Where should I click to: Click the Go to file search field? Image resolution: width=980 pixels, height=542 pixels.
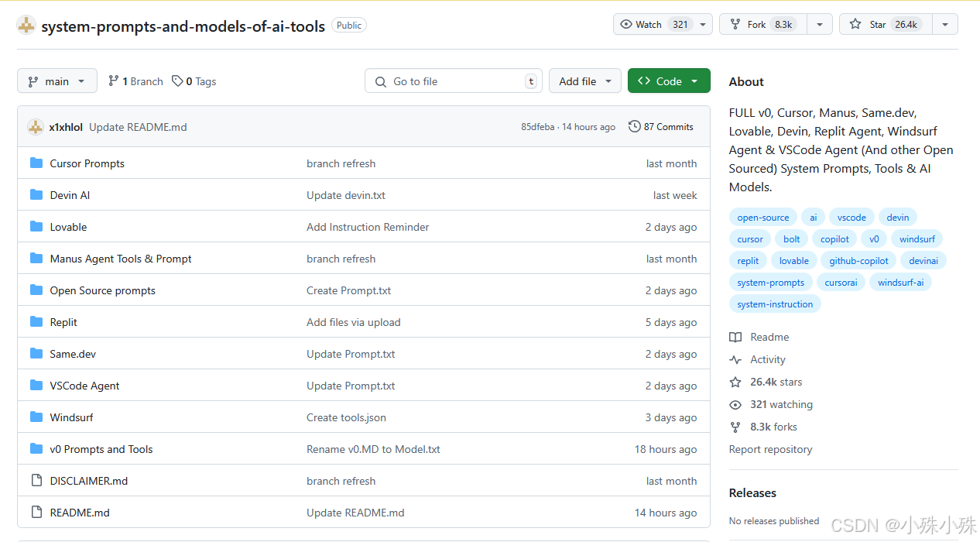click(454, 81)
